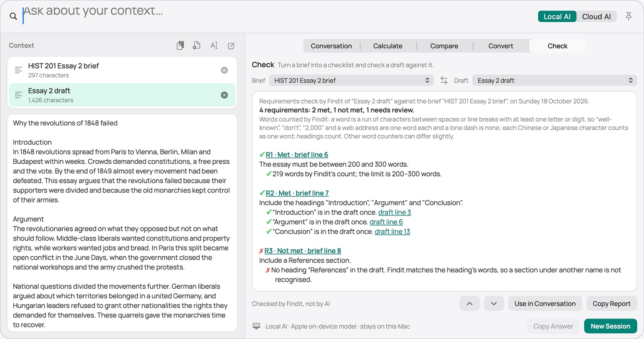Select the Essay 2 draft context item
The height and width of the screenshot is (339, 644).
(x=122, y=95)
